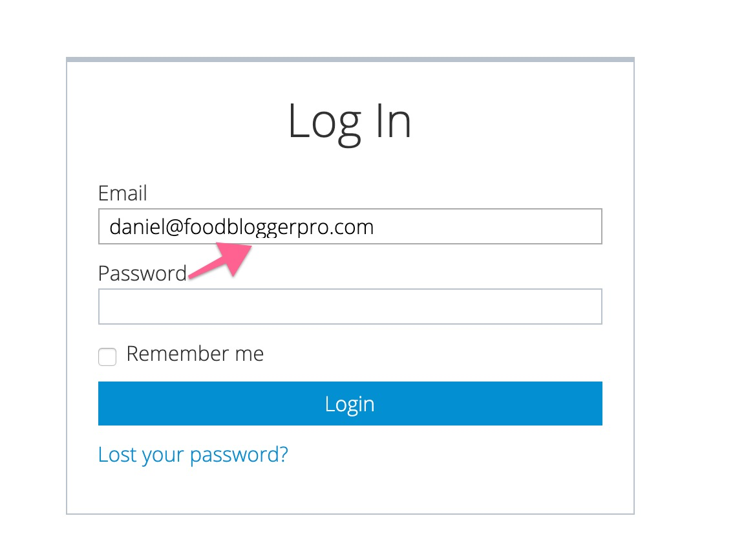Click the pink arrow annotation
Image resolution: width=755 pixels, height=560 pixels.
pos(220,261)
